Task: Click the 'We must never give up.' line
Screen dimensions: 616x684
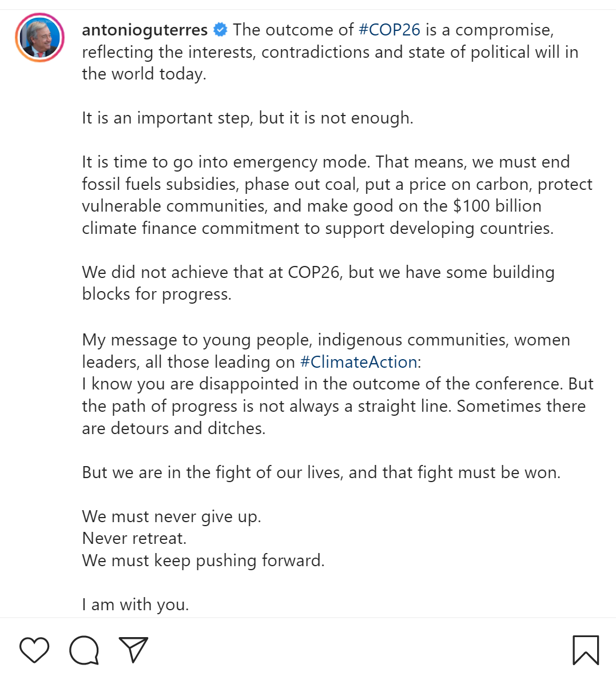Action: (x=172, y=516)
